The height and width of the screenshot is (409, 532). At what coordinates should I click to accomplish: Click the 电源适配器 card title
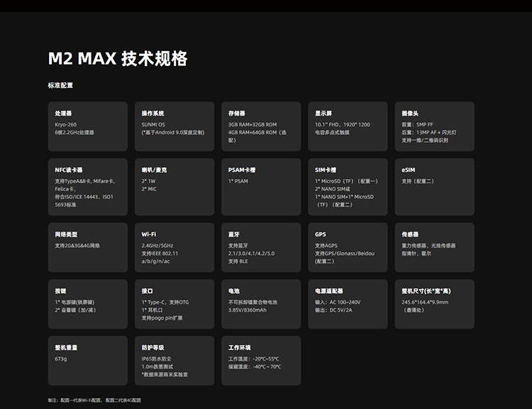pyautogui.click(x=328, y=291)
